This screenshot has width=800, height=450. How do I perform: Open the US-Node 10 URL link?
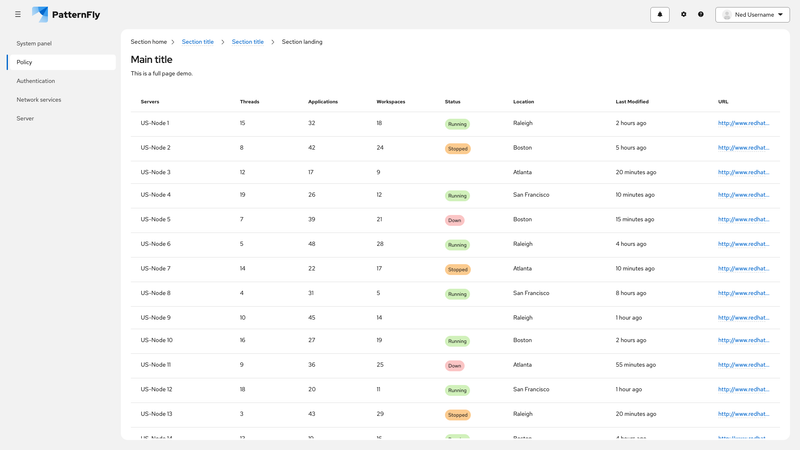pos(743,340)
